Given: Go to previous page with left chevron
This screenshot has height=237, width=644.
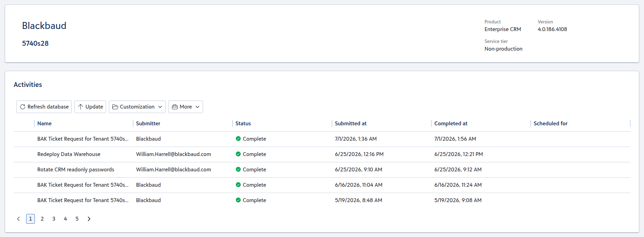Looking at the screenshot, I should (x=18, y=219).
